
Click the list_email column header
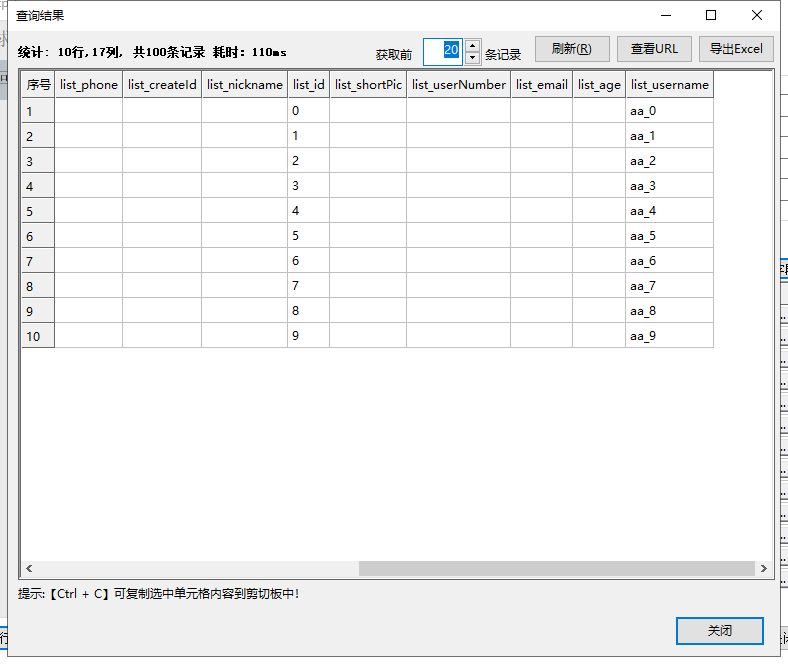[x=541, y=85]
